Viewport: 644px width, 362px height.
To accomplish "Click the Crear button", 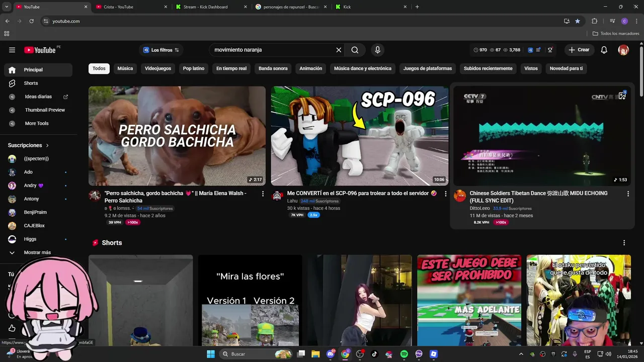I will point(579,50).
